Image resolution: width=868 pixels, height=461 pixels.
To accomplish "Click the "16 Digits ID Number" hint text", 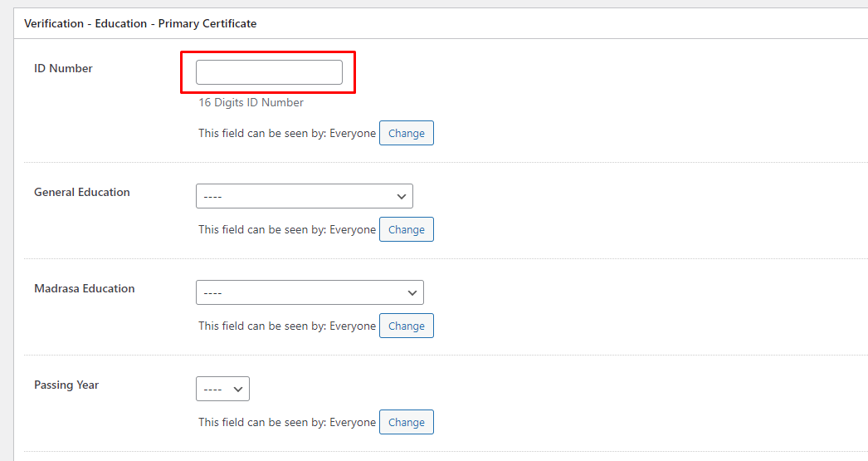I will pyautogui.click(x=251, y=103).
